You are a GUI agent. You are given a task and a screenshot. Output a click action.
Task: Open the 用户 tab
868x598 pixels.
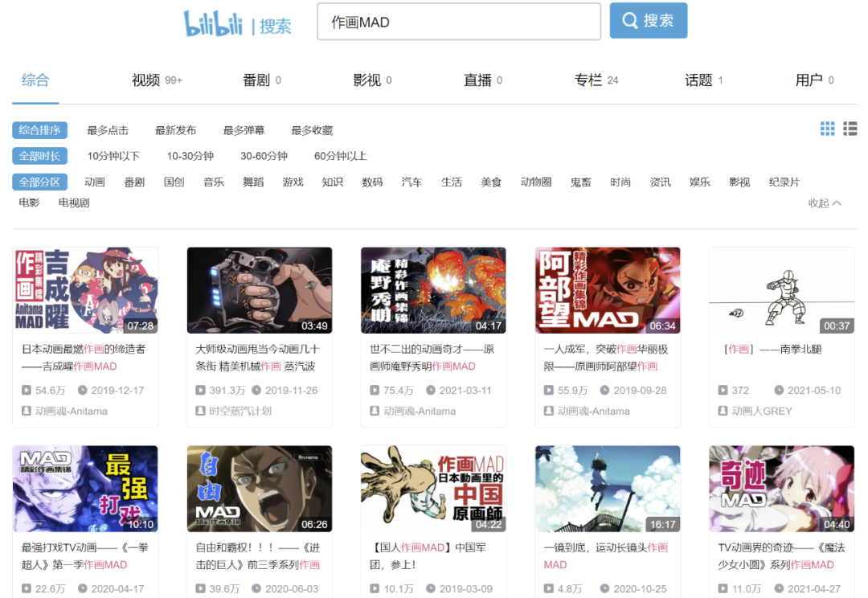click(x=815, y=80)
